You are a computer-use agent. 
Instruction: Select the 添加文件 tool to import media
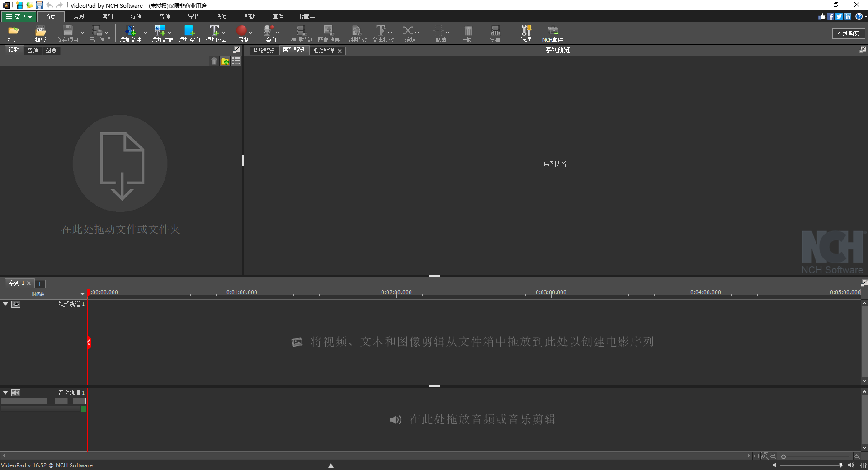coord(130,33)
